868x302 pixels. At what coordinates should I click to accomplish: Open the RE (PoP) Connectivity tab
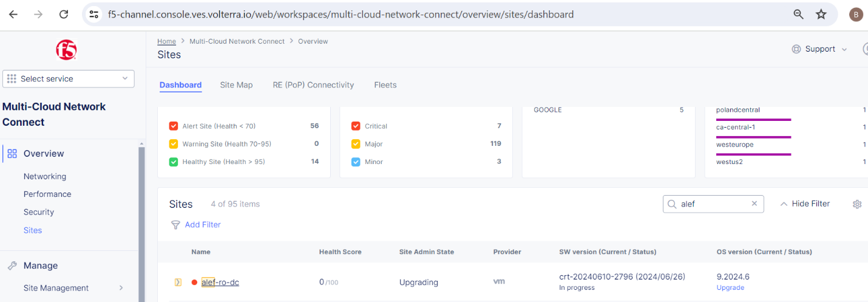pyautogui.click(x=313, y=85)
